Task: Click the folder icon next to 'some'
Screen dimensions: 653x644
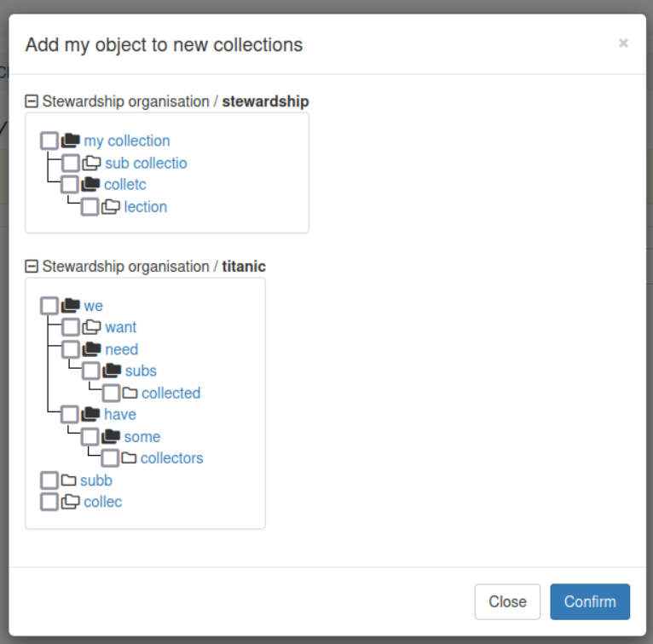Action: coord(110,436)
